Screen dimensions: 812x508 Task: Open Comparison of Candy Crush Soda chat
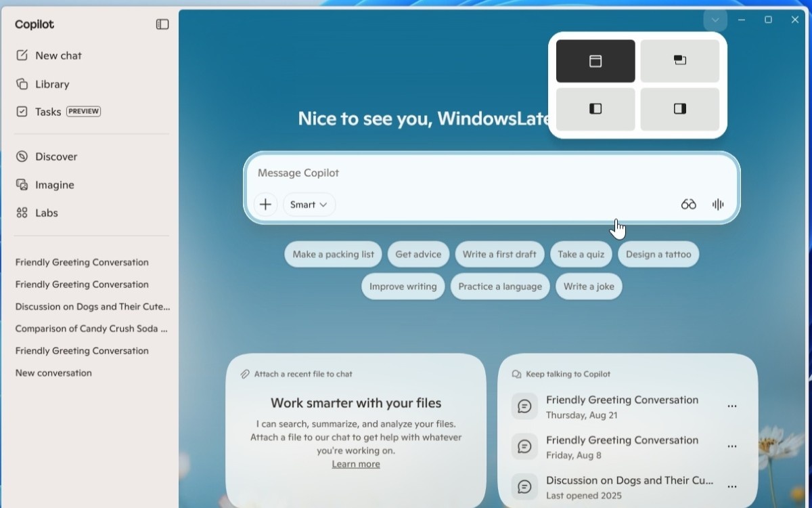pos(91,329)
